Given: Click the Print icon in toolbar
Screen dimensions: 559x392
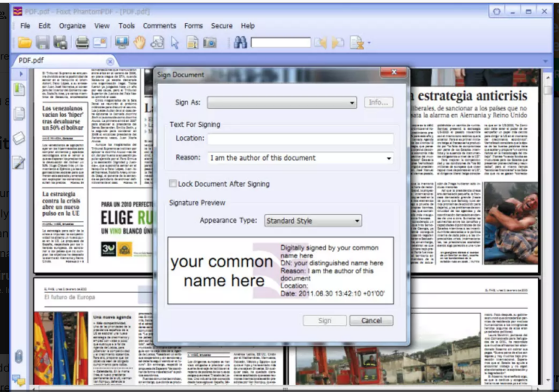Looking at the screenshot, I should pos(82,43).
